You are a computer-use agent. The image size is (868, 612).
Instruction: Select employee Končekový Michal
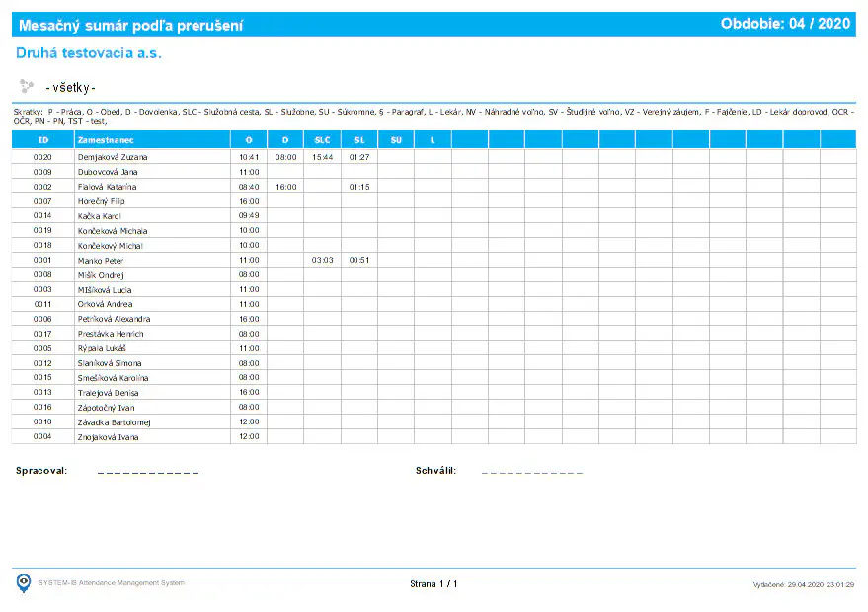(x=111, y=246)
